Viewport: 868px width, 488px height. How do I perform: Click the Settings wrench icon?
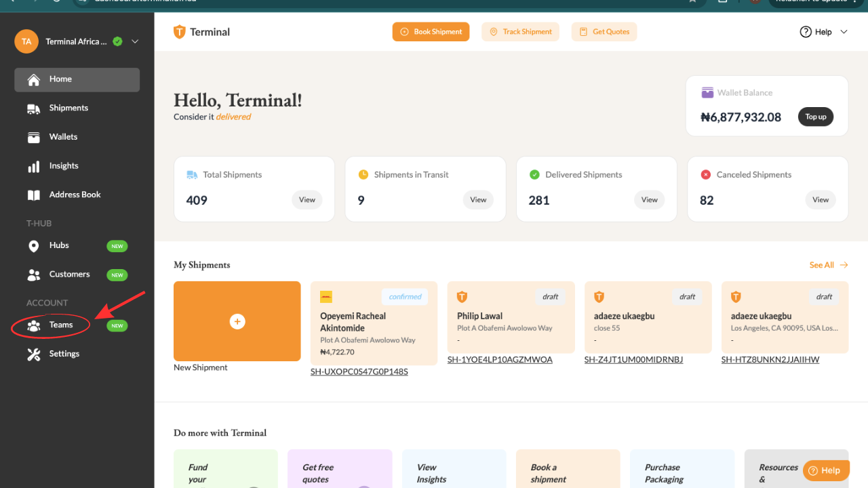pyautogui.click(x=33, y=354)
